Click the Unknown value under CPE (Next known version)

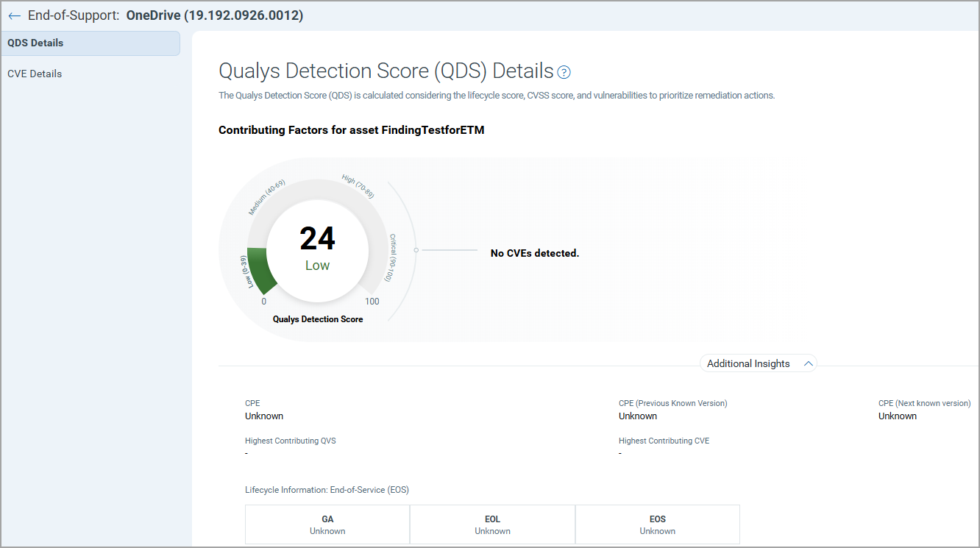click(x=898, y=416)
